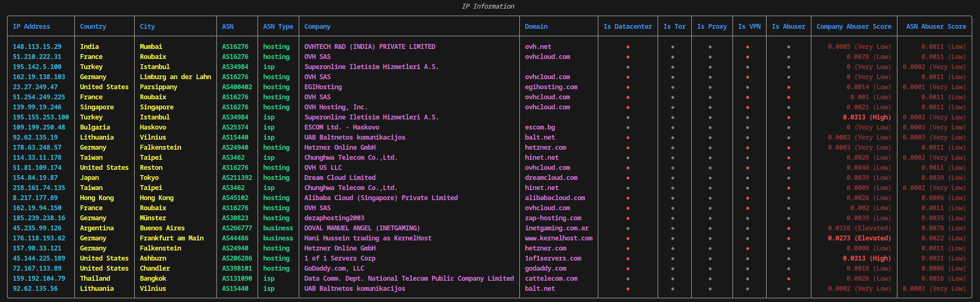Click the Is Tor column header

tap(675, 26)
